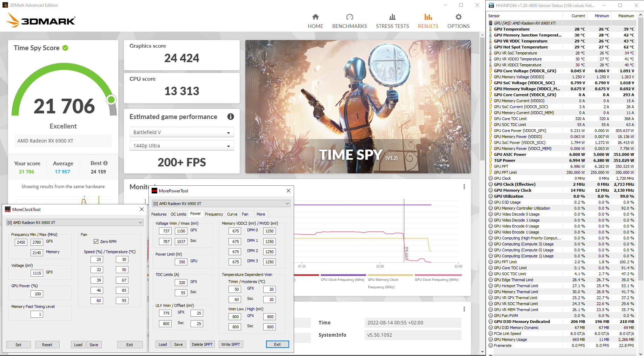Click Load in MoreClockTool
This screenshot has height=356, width=644.
pos(78,345)
